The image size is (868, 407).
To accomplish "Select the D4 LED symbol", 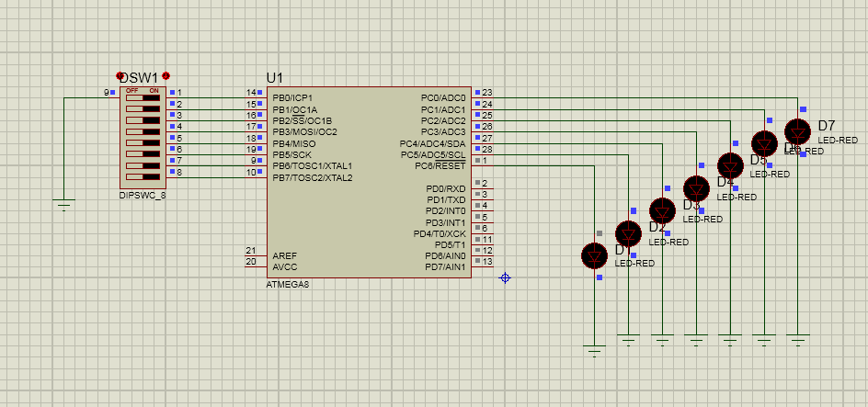I will point(696,189).
